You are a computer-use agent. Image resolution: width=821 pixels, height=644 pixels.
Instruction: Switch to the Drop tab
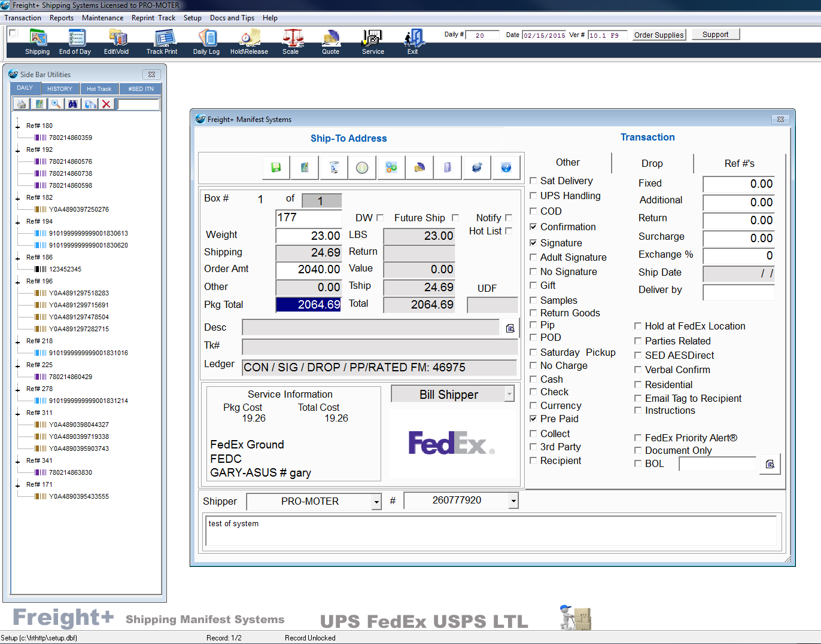pyautogui.click(x=652, y=163)
